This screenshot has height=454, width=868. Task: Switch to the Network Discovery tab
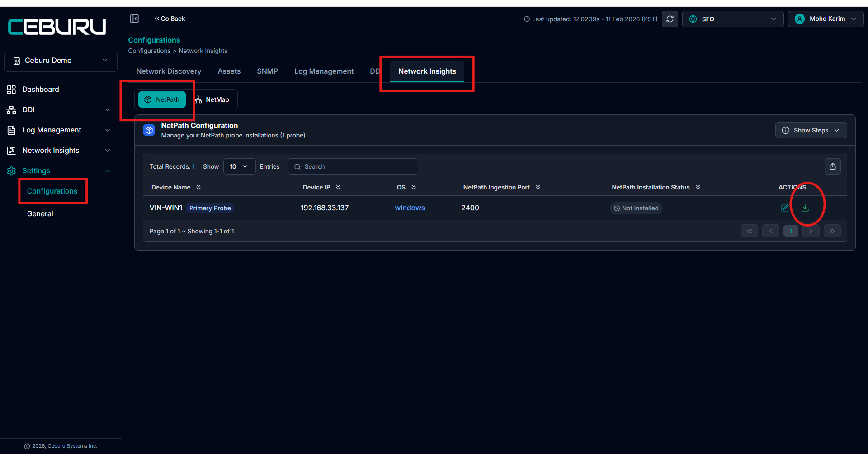[169, 71]
